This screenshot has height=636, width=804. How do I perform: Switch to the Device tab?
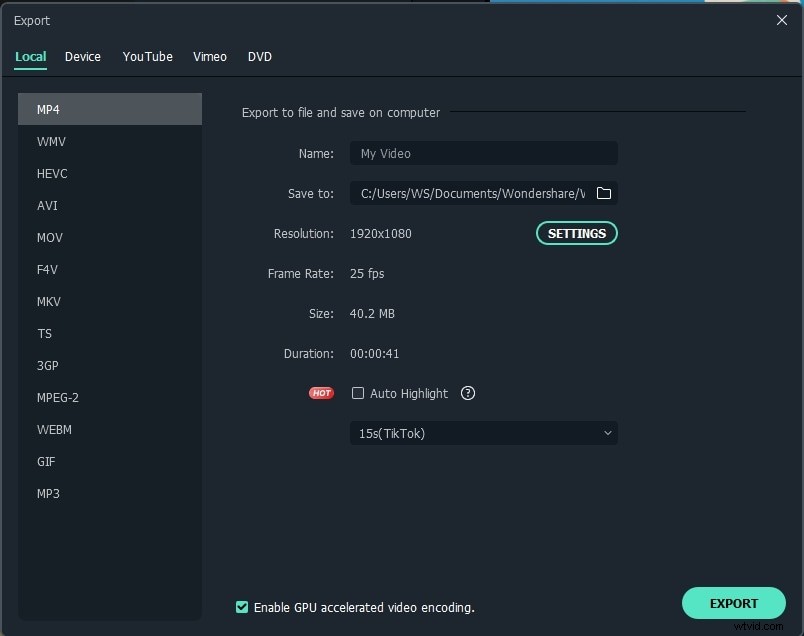[82, 57]
